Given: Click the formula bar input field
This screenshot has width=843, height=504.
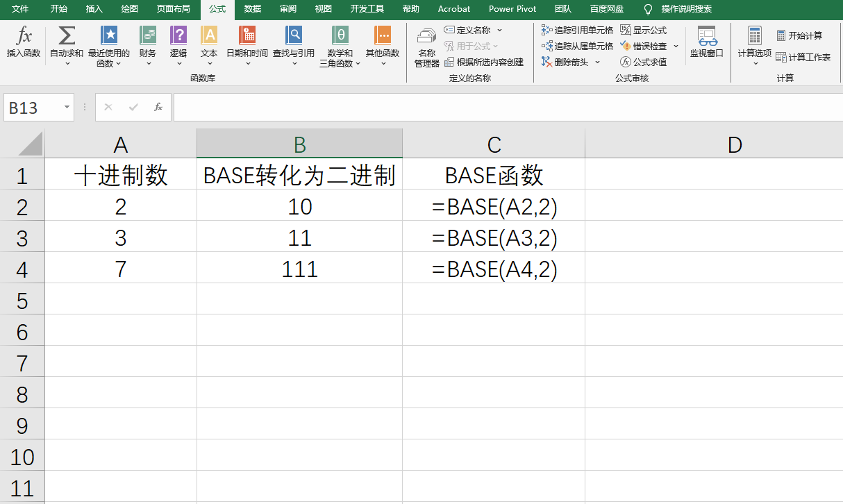Looking at the screenshot, I should pyautogui.click(x=508, y=107).
